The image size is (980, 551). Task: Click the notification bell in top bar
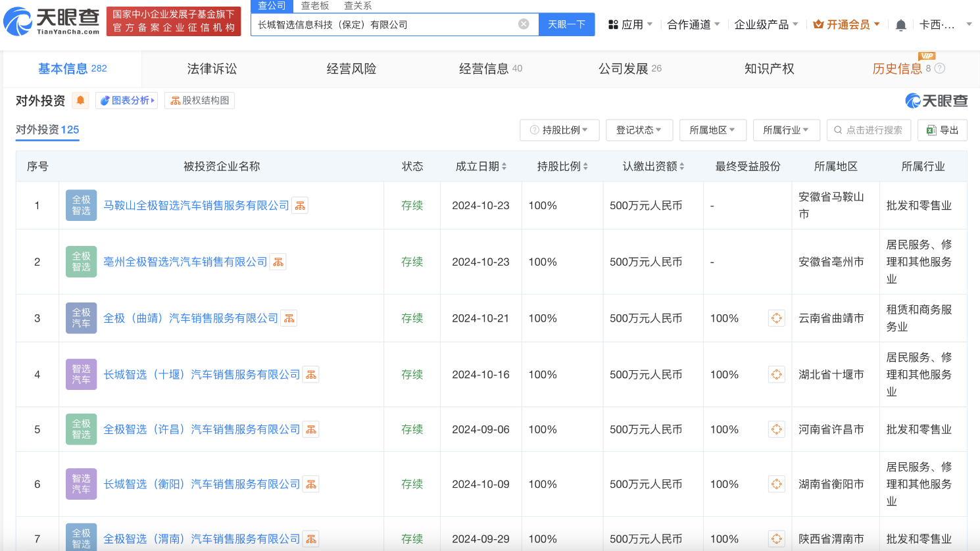pos(900,25)
